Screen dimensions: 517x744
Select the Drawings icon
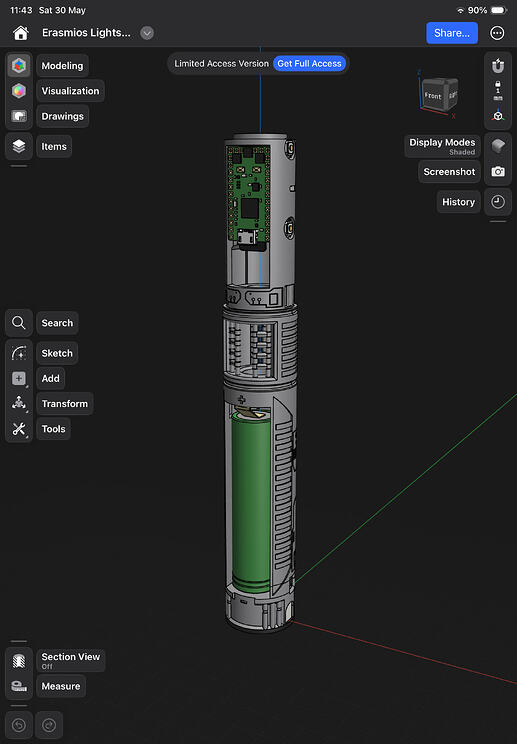(x=19, y=116)
